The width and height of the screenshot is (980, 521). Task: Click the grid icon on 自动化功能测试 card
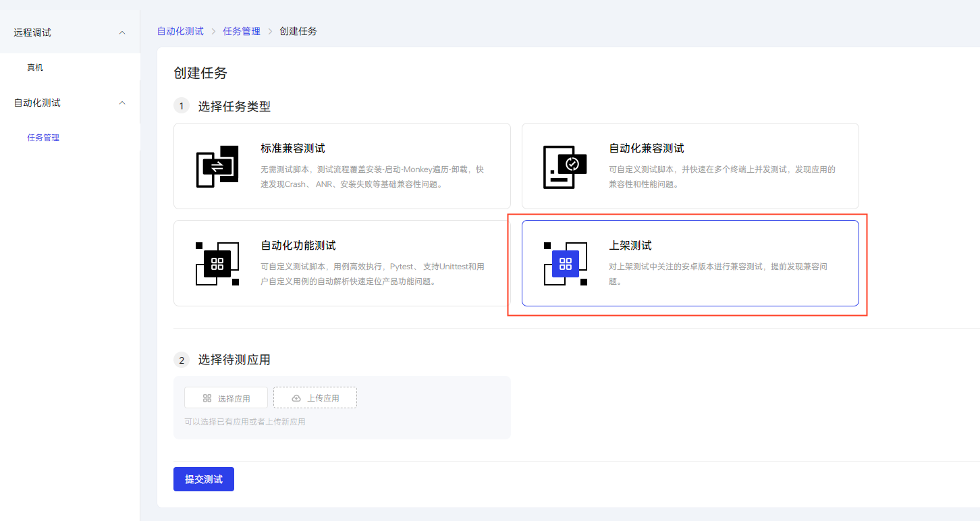[217, 263]
